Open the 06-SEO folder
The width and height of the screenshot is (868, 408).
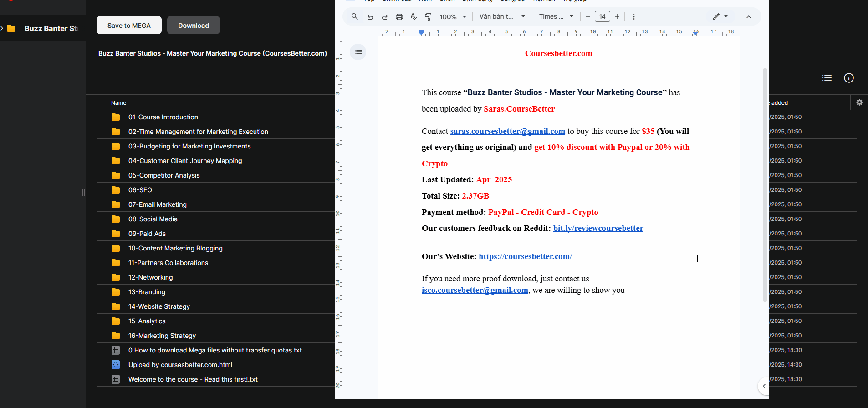point(216,190)
